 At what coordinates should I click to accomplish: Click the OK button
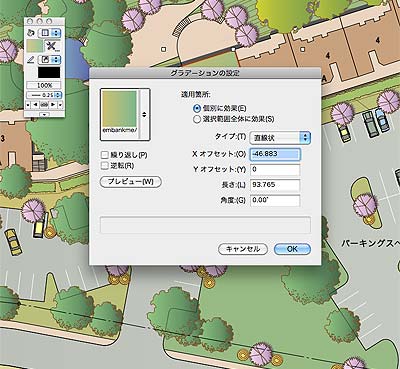click(x=292, y=249)
